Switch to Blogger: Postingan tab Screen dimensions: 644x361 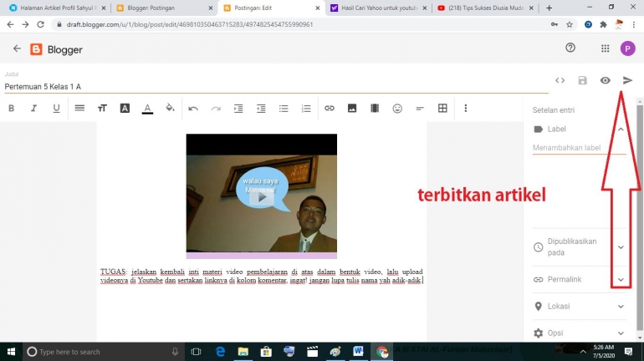click(x=164, y=8)
